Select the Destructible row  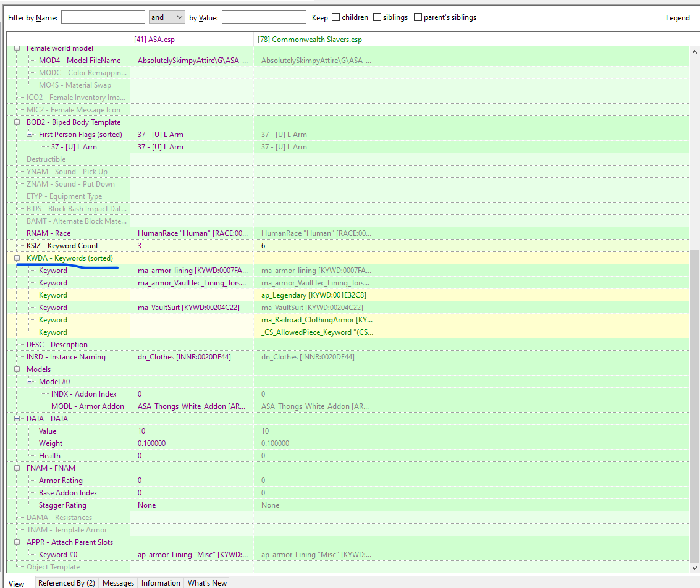tap(348, 159)
